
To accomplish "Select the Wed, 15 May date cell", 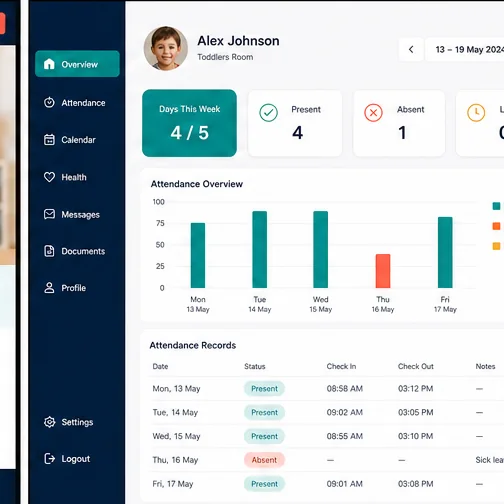I will (x=176, y=436).
